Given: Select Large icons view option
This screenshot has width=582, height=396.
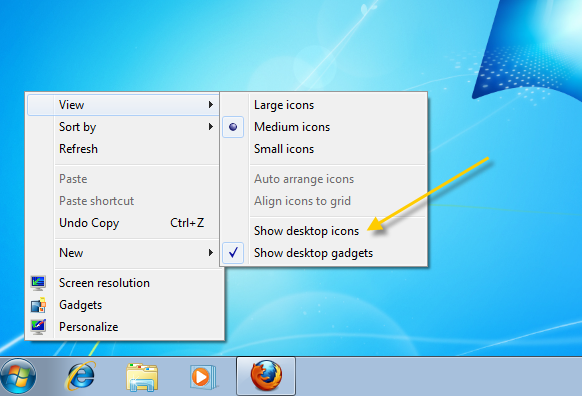Looking at the screenshot, I should tap(324, 105).
